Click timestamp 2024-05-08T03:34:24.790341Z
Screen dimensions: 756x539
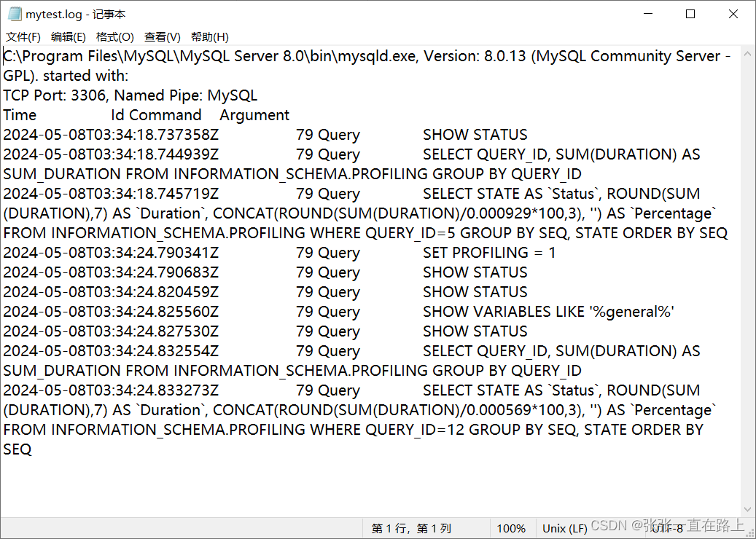coord(111,253)
